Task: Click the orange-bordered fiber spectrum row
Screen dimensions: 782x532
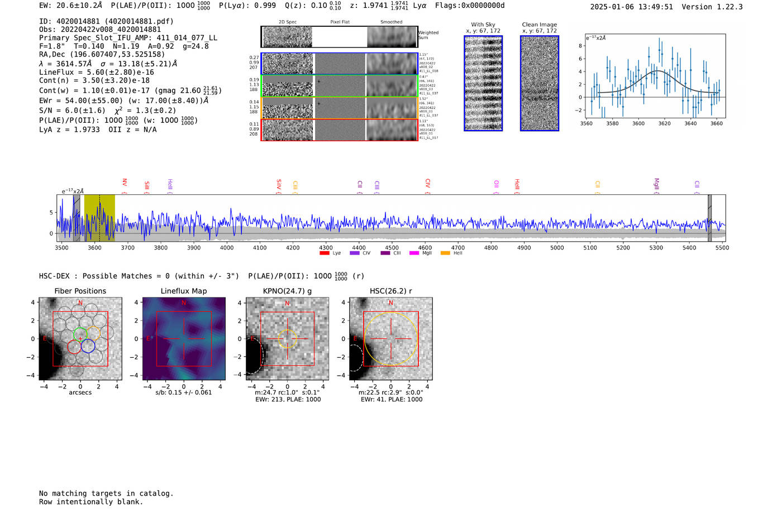Action: (340, 108)
